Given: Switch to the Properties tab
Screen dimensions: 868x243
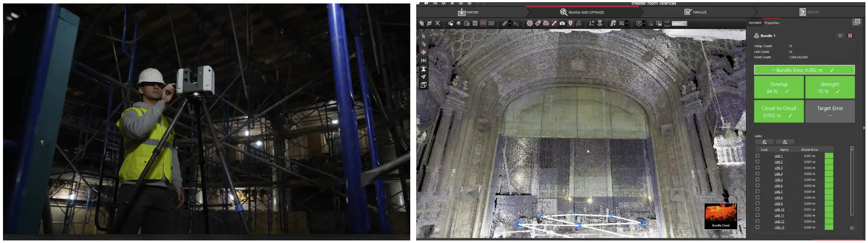Looking at the screenshot, I should pos(772,23).
